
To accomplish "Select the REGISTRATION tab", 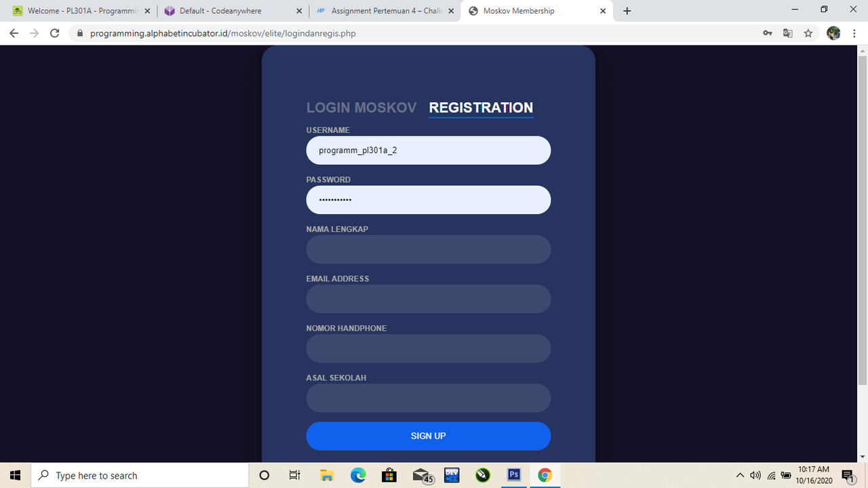I will pyautogui.click(x=481, y=108).
